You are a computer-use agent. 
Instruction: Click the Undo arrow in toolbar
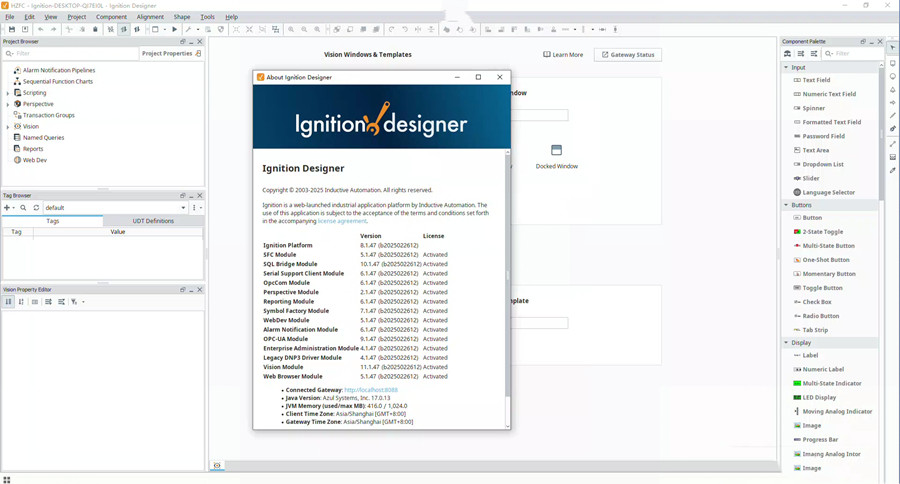point(40,29)
